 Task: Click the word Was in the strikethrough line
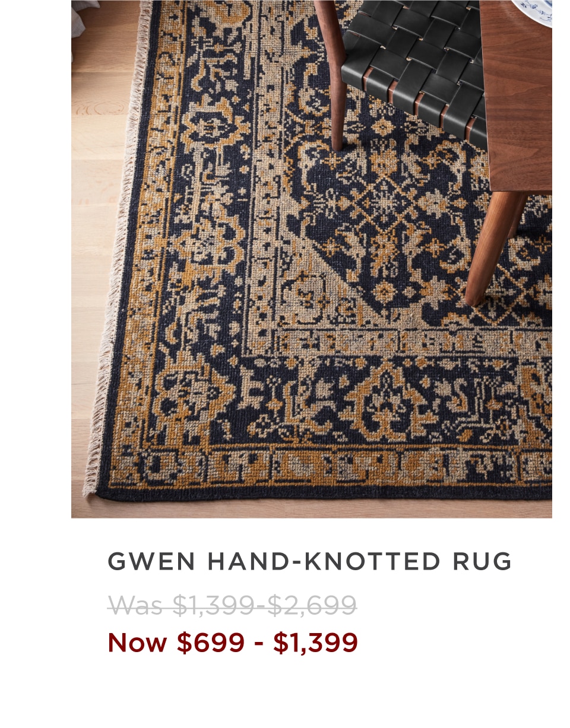click(135, 606)
